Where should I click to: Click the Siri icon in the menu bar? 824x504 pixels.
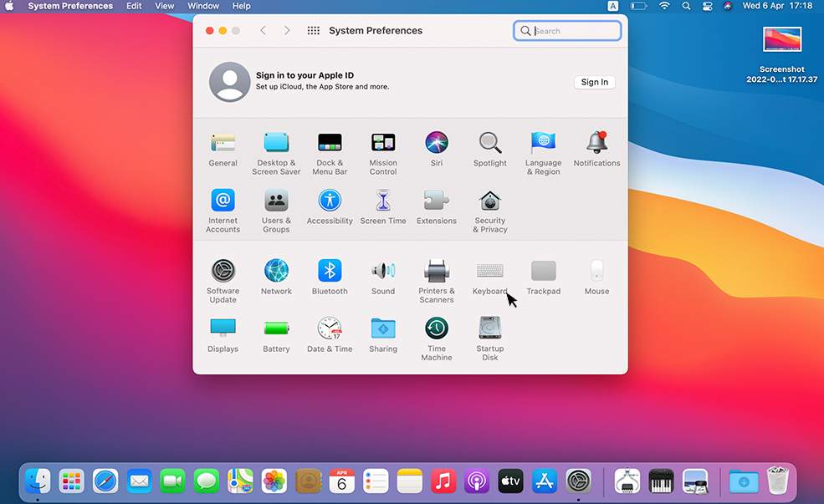point(728,7)
